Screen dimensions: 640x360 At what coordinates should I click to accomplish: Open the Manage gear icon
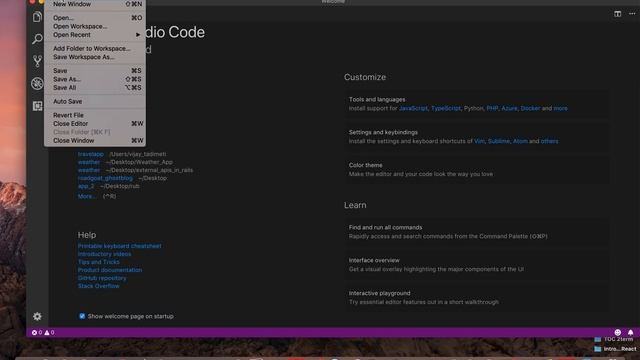pos(37,316)
